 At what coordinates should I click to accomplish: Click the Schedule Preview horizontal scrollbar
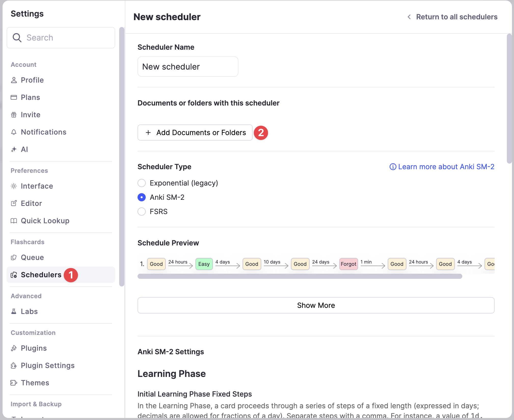click(x=300, y=276)
